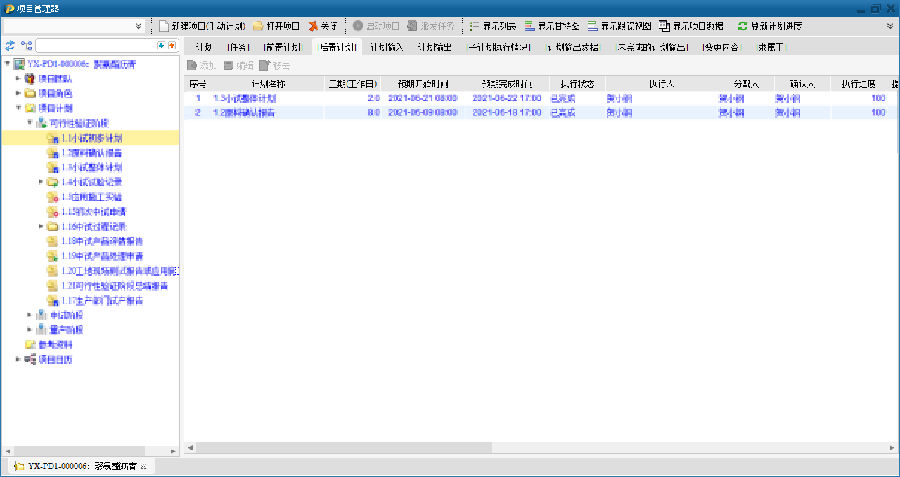Click the 编辑 button below the tabs
Image resolution: width=900 pixels, height=477 pixels.
[238, 66]
